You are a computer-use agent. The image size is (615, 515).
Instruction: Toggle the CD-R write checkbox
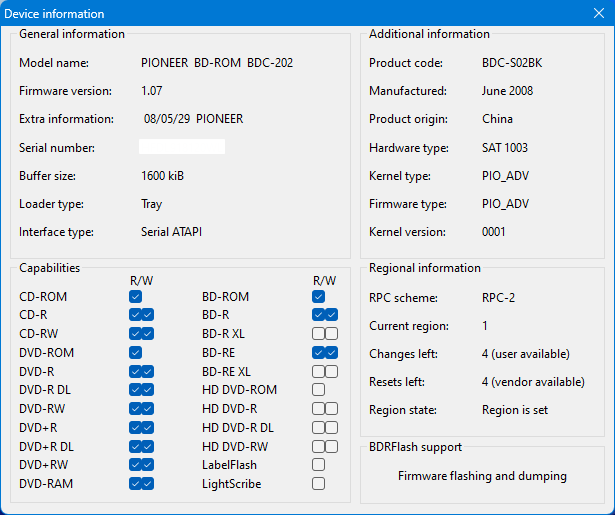148,315
